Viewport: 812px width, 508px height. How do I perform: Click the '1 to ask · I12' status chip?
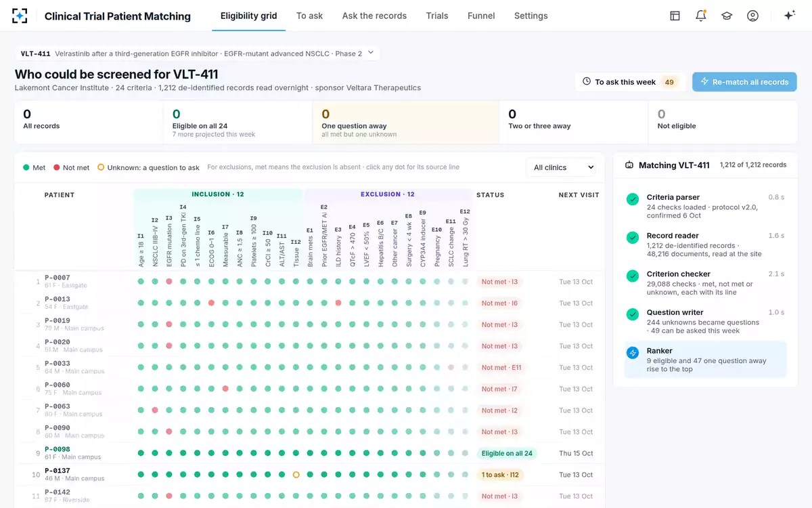[x=500, y=475]
